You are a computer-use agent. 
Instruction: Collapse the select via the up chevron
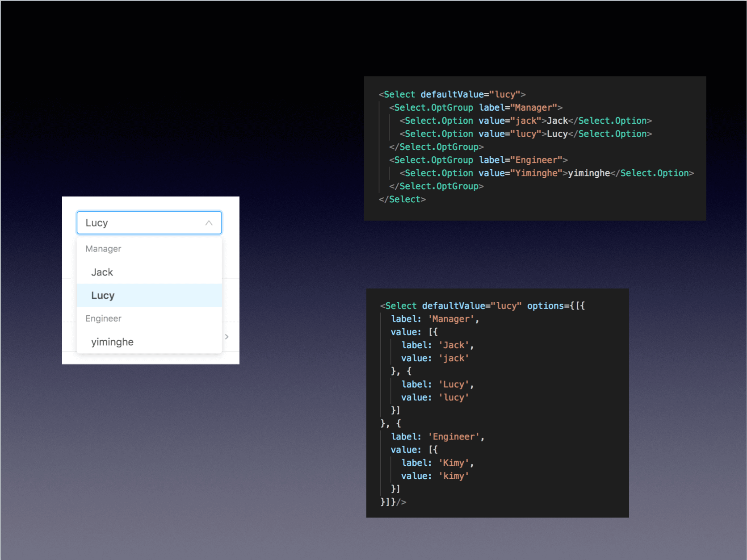[209, 223]
